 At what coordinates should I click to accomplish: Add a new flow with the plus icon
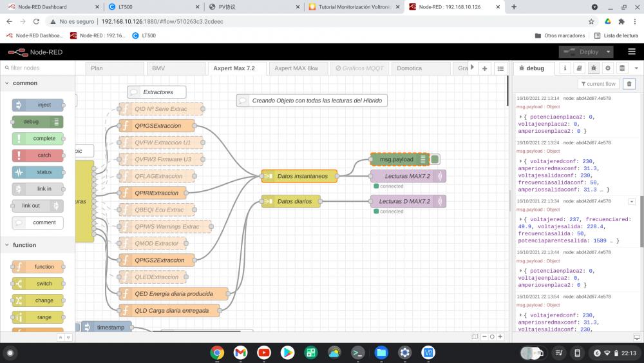coord(485,68)
